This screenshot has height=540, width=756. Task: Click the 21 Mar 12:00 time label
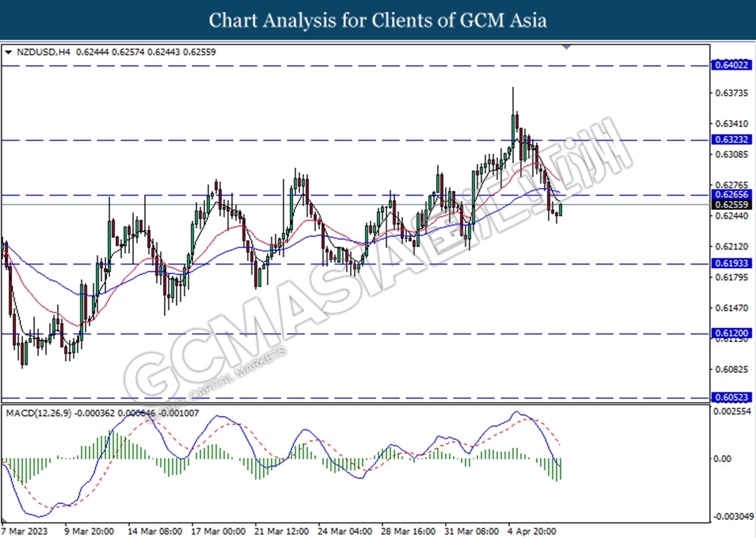[x=282, y=531]
